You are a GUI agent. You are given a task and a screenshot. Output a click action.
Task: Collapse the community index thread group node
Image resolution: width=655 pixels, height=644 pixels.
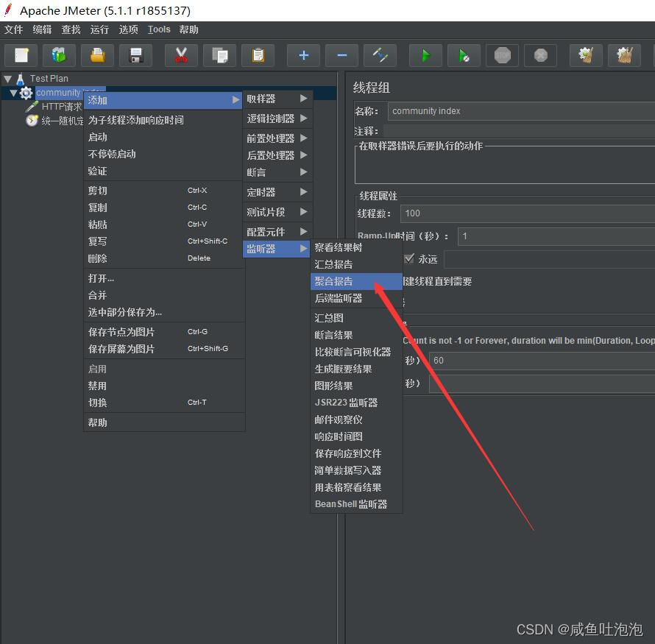coord(13,93)
